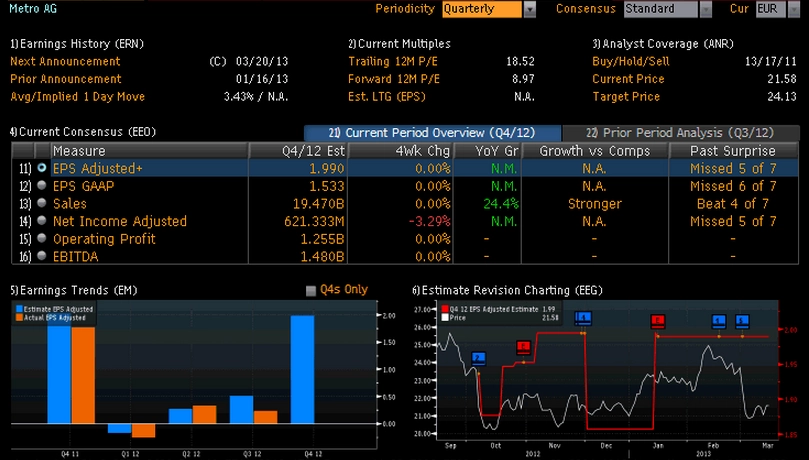Click the Avg/Implied 1 Day Move label
The height and width of the screenshot is (460, 809).
click(77, 96)
